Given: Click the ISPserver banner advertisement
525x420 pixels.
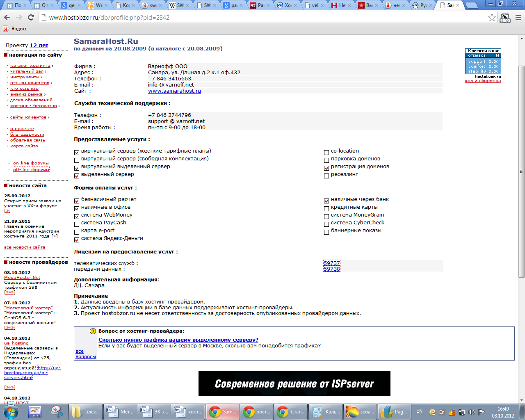Looking at the screenshot, I should click(294, 383).
